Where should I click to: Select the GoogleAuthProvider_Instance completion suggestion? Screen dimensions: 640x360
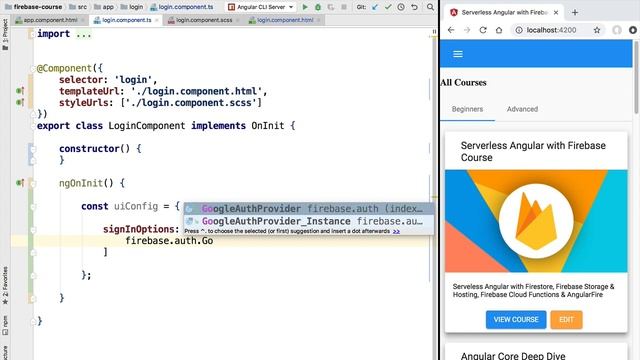pos(309,221)
